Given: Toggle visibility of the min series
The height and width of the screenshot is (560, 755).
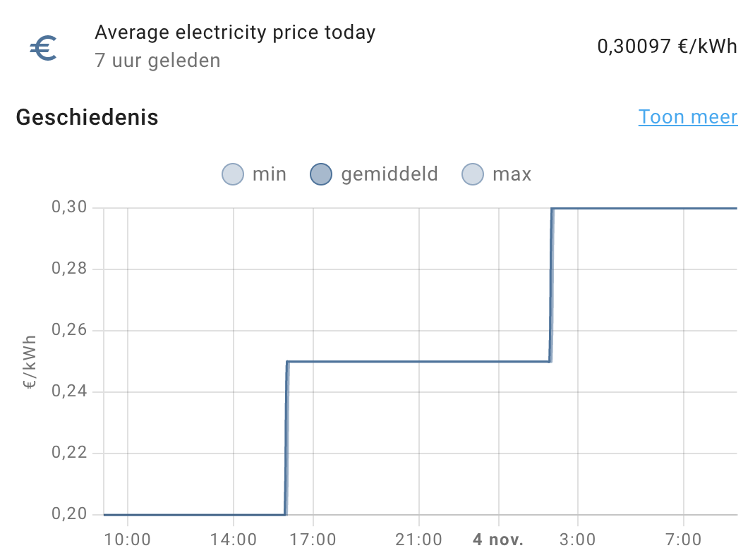Looking at the screenshot, I should tap(254, 174).
